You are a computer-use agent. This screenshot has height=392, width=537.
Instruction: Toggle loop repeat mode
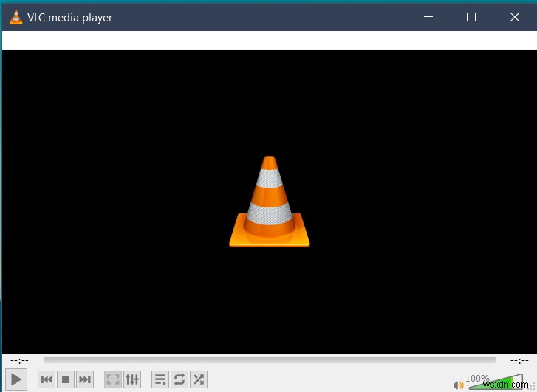[179, 379]
